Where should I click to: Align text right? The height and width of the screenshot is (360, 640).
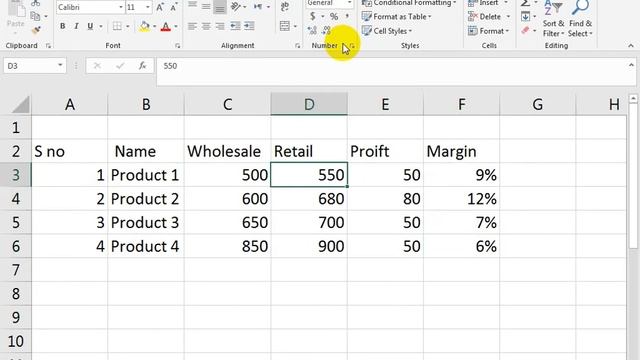click(x=220, y=26)
